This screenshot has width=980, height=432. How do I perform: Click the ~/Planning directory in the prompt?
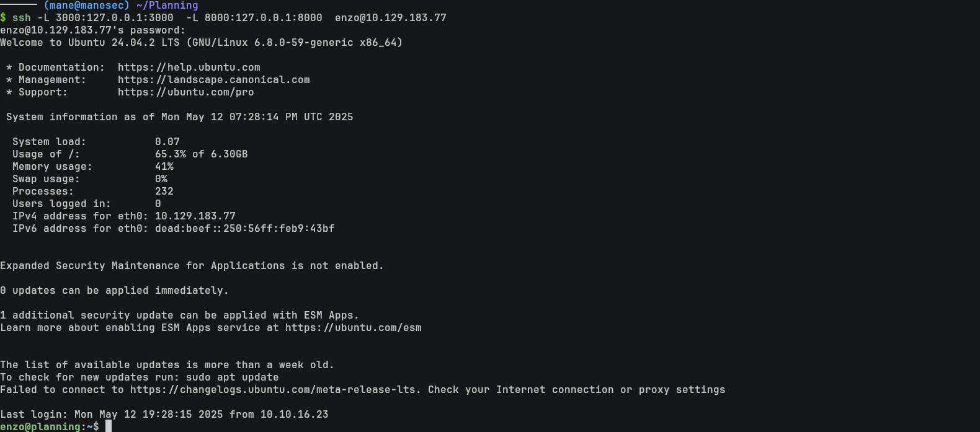tap(167, 6)
